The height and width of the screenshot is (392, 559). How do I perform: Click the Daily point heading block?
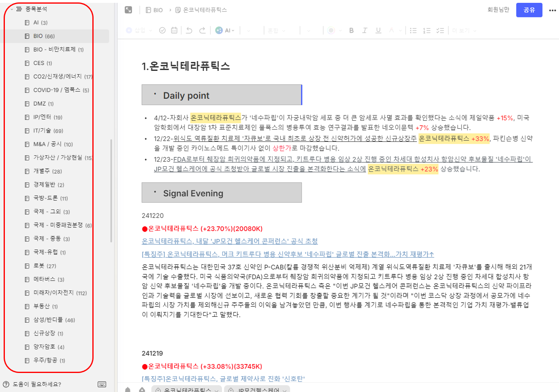222,95
